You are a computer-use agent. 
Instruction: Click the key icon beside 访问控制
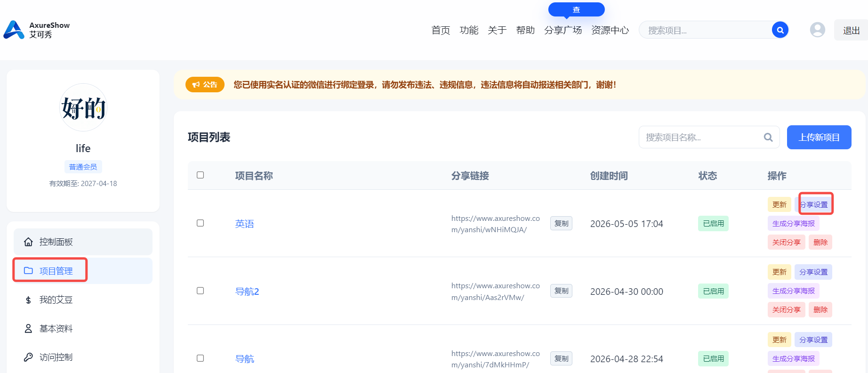click(x=29, y=357)
